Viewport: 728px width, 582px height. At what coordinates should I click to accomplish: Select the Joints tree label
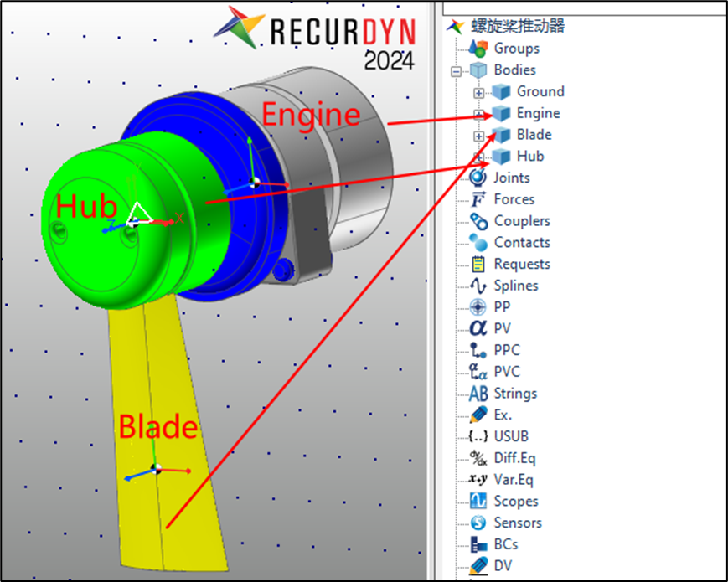point(512,178)
